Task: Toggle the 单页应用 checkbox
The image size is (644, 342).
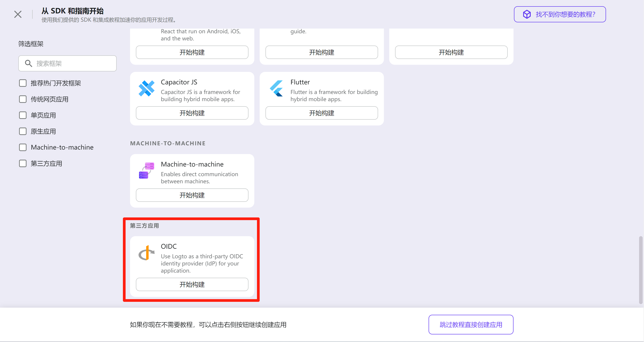Action: (23, 115)
